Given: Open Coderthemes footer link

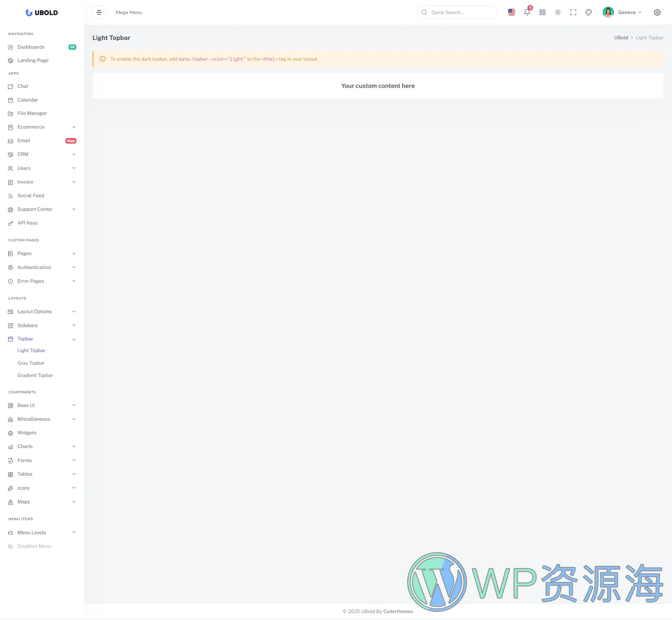Looking at the screenshot, I should [398, 611].
